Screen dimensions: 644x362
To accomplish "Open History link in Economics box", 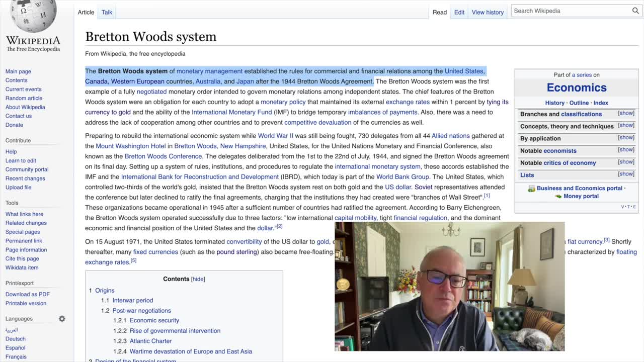I will coord(555,103).
